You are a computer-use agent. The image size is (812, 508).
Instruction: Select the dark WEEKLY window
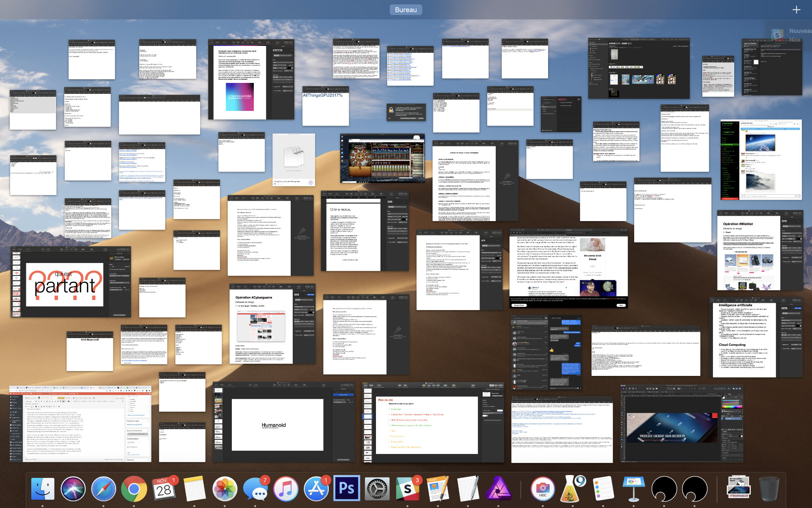point(561,114)
